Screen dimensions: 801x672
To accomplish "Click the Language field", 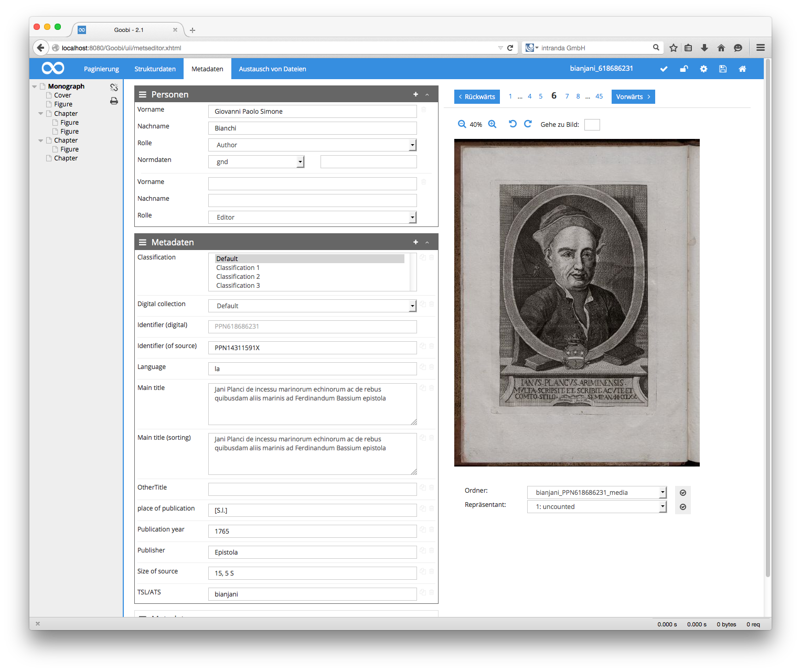I will coord(313,369).
